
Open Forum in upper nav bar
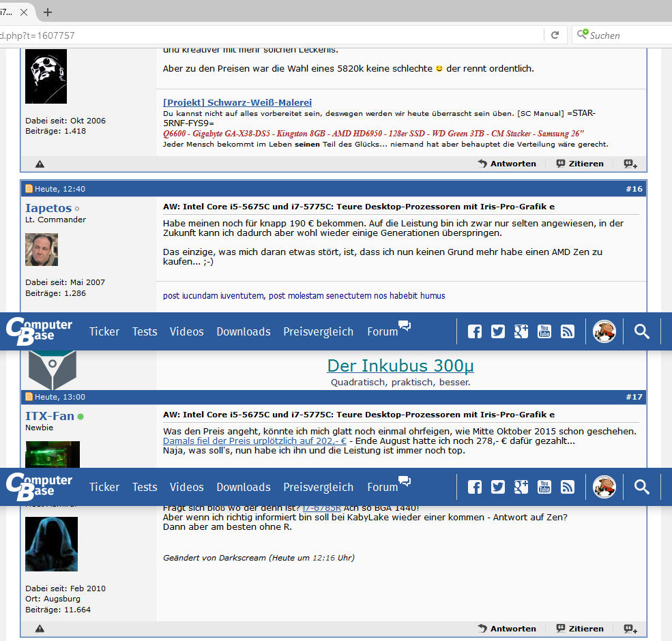tap(389, 330)
